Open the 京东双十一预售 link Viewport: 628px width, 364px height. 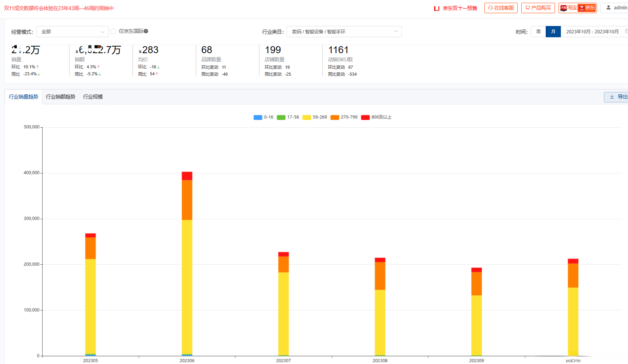[460, 8]
